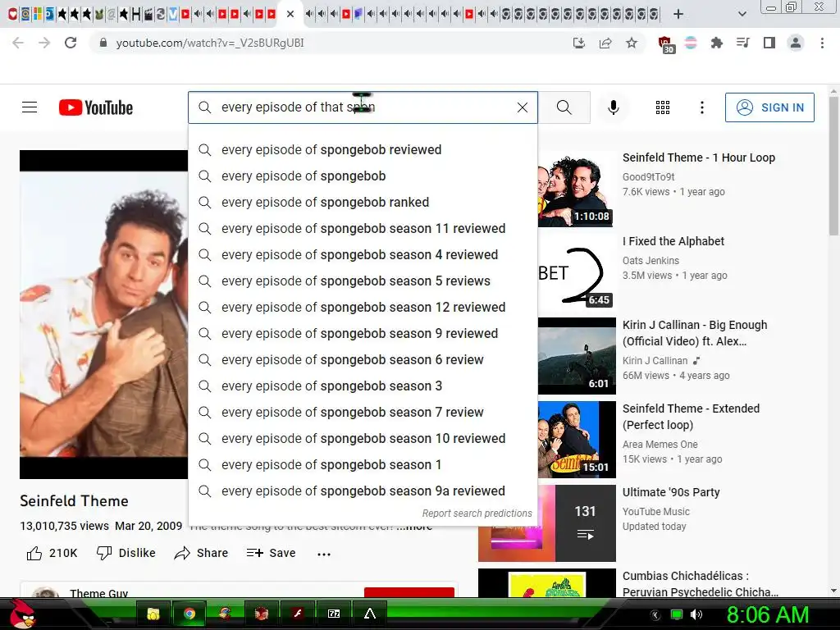Select suggestion 'spongebob season 12 reviewed'

[x=363, y=307]
